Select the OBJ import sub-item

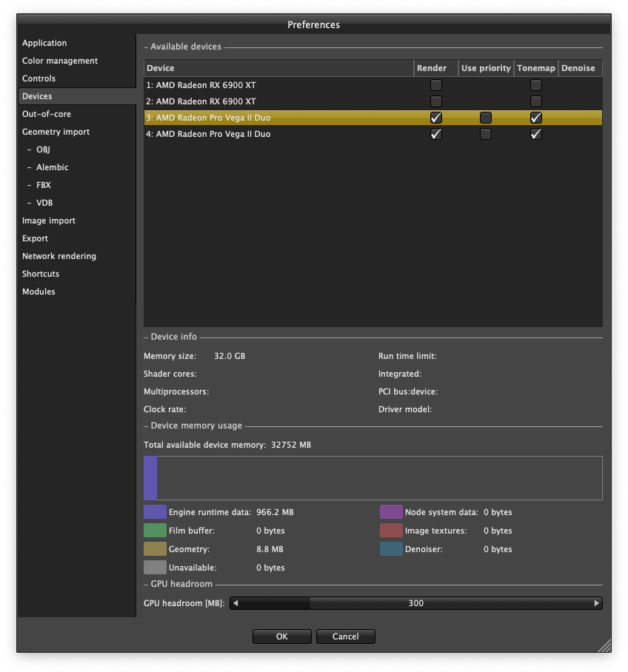coord(43,149)
